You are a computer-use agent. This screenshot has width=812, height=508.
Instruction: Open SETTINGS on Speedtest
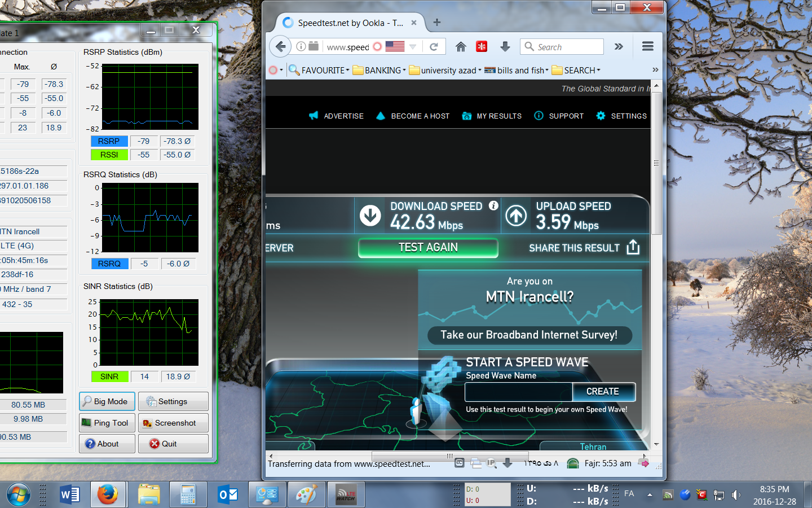click(621, 116)
